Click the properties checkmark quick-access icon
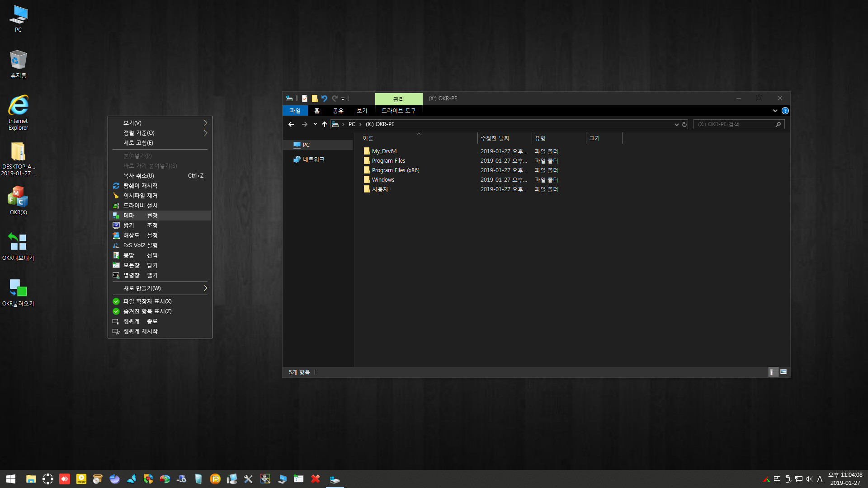868x488 pixels. pos(305,99)
